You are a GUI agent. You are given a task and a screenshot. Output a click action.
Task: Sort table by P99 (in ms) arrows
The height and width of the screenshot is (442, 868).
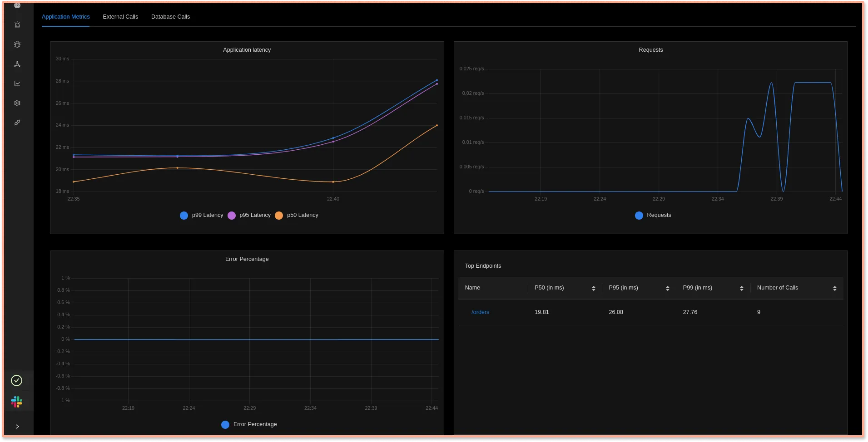pyautogui.click(x=742, y=288)
